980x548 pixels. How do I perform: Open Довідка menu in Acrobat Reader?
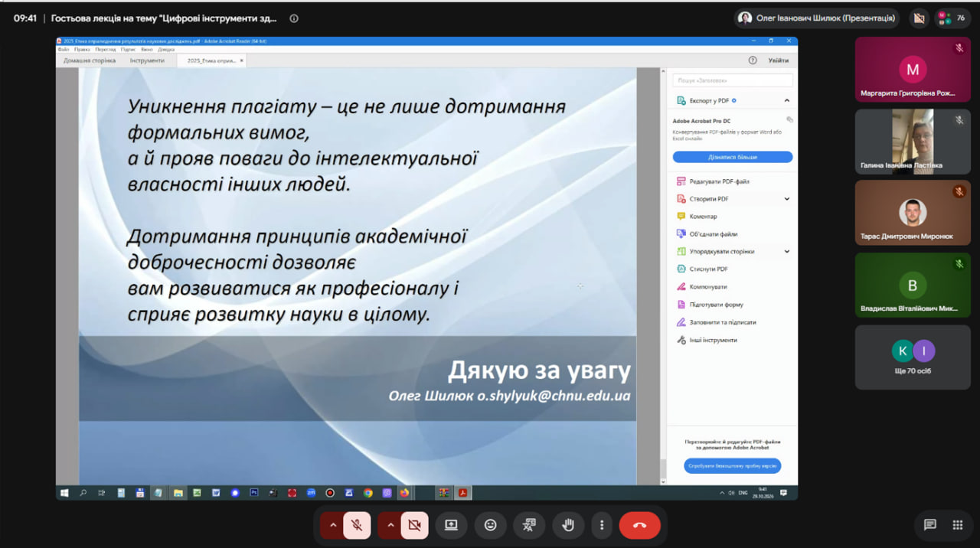(166, 49)
